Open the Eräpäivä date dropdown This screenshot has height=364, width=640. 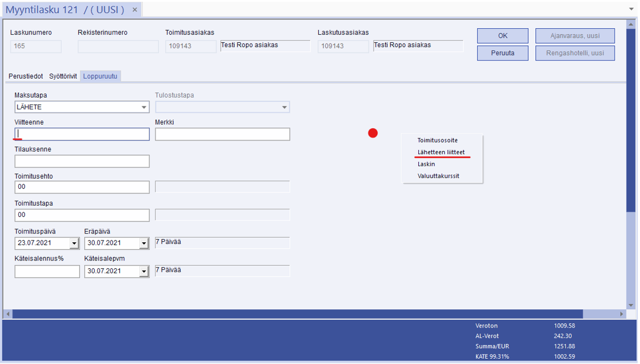point(144,243)
